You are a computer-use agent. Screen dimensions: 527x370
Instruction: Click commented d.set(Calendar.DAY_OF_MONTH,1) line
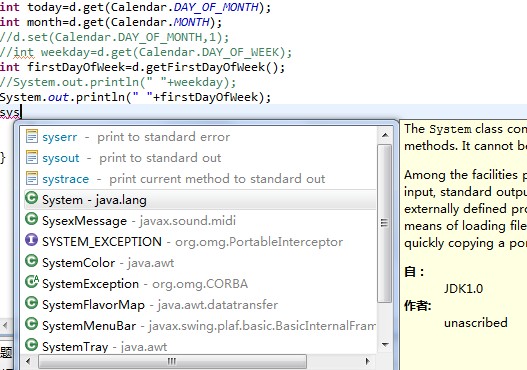(114, 37)
